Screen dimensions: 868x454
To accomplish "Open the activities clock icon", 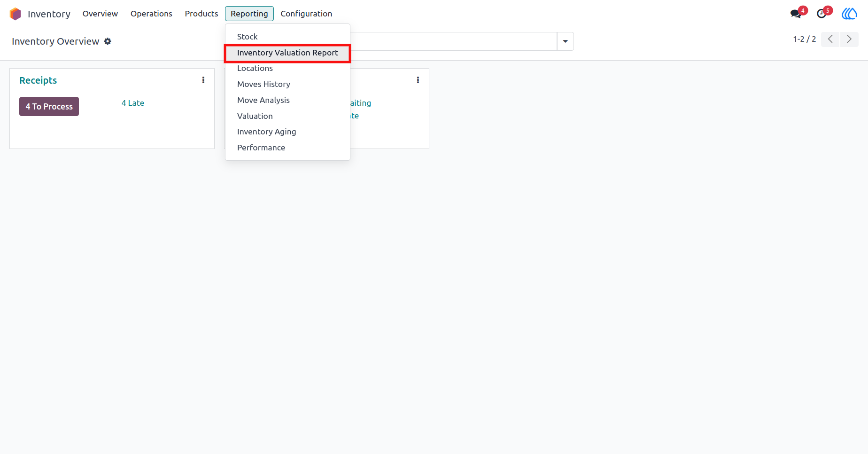I will 821,14.
